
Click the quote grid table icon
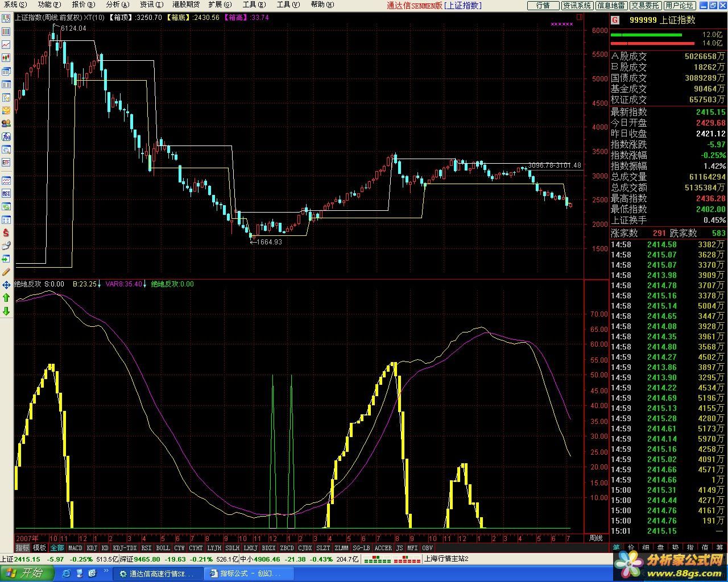(x=6, y=32)
